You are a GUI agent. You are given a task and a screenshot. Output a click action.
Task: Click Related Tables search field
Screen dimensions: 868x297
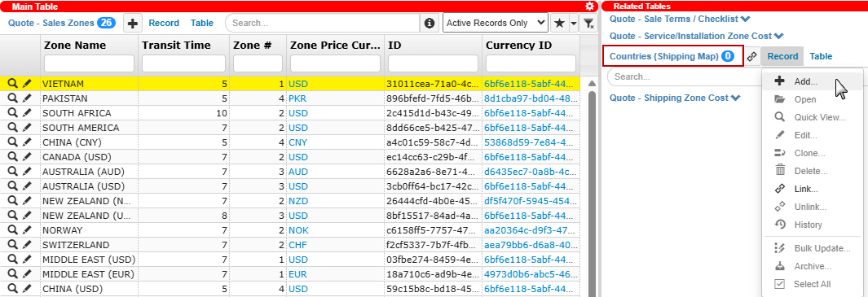[x=685, y=76]
